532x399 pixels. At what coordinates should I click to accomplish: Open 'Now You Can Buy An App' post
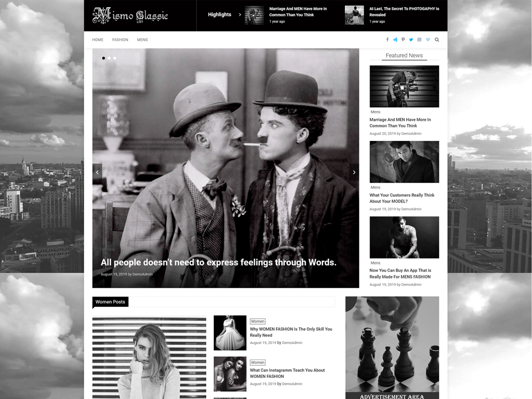pyautogui.click(x=400, y=274)
